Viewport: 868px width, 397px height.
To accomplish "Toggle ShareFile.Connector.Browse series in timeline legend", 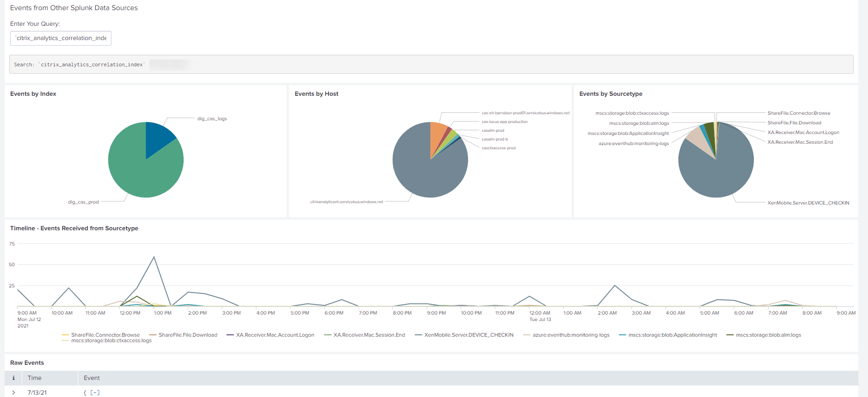I will [x=105, y=335].
